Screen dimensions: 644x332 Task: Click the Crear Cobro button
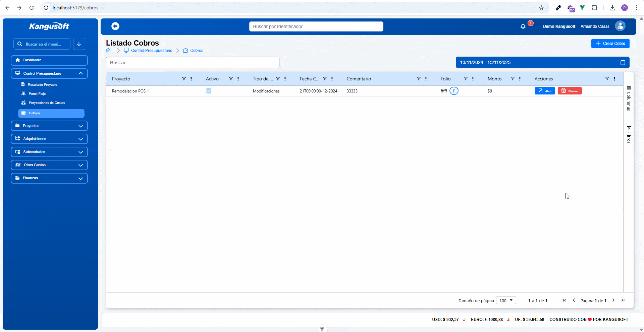tap(610, 44)
